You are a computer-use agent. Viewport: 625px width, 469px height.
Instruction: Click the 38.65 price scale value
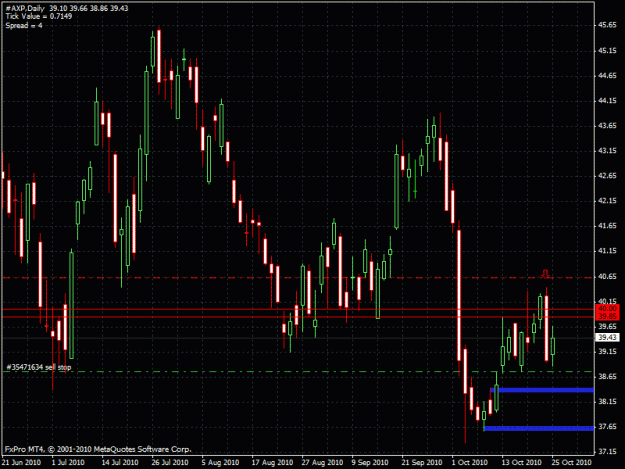pyautogui.click(x=607, y=376)
